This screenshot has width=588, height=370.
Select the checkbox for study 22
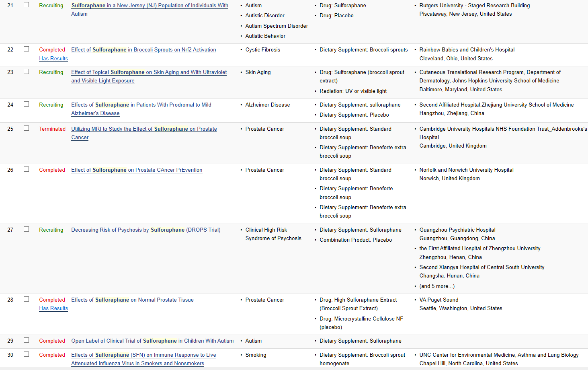point(27,49)
